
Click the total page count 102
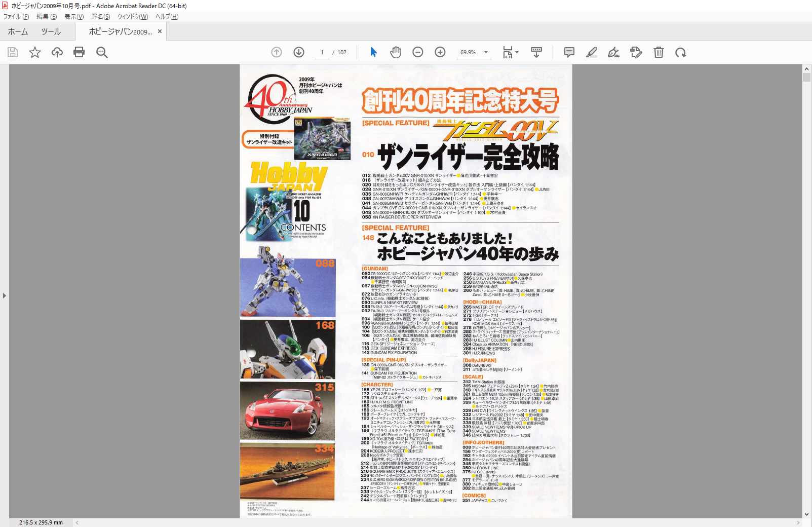[x=342, y=52]
